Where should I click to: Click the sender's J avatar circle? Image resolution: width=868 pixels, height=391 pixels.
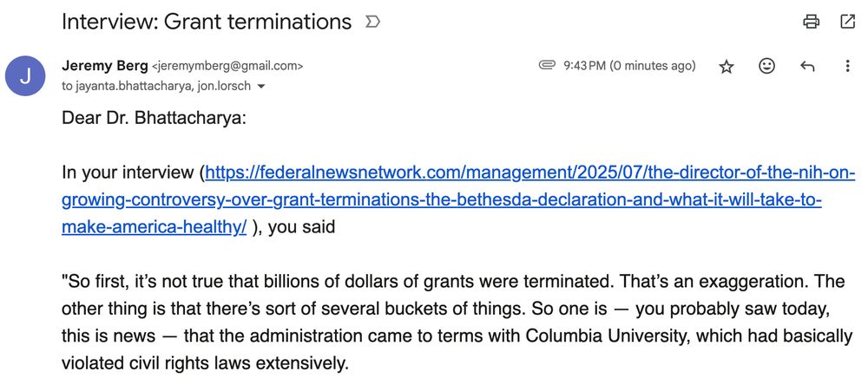(25, 75)
